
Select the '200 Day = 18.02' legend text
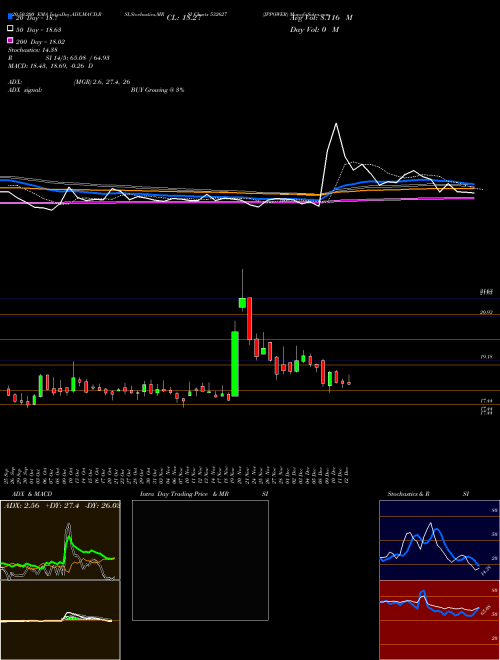tap(40, 42)
